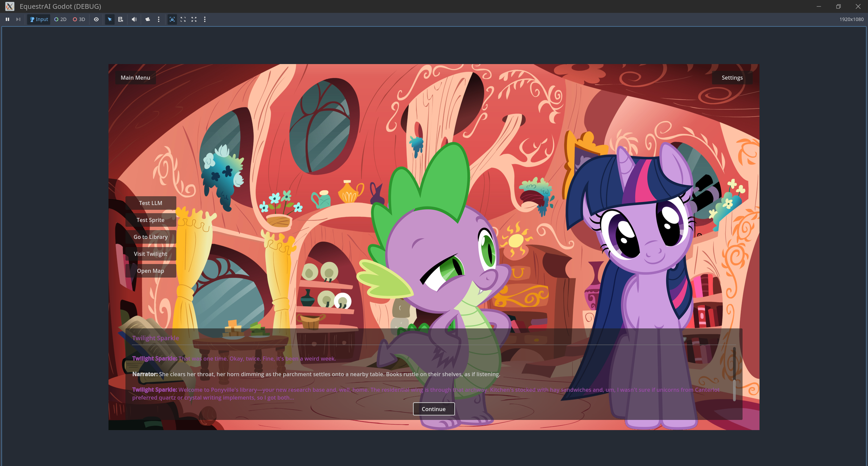Viewport: 868px width, 466px height.
Task: Click the camera override icon
Action: (147, 19)
